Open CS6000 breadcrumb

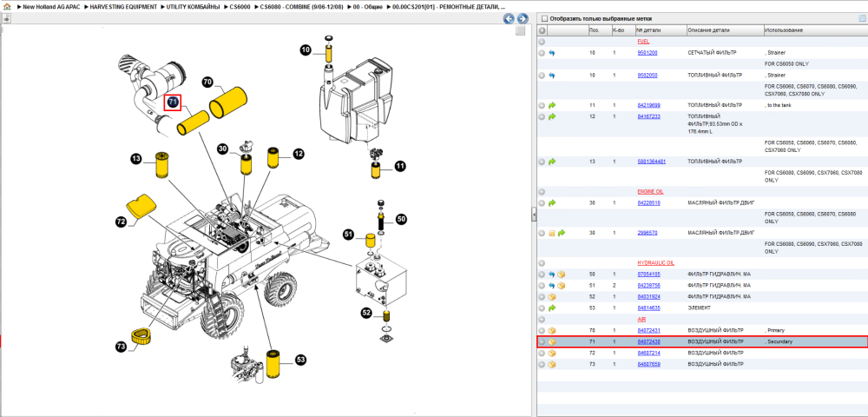pyautogui.click(x=240, y=7)
